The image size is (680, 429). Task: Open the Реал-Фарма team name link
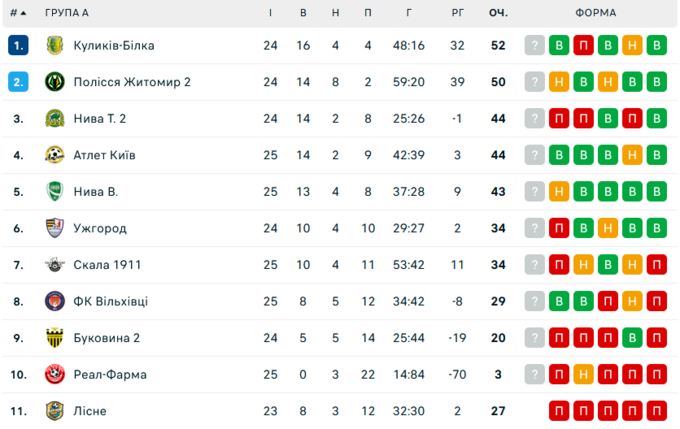pos(110,374)
